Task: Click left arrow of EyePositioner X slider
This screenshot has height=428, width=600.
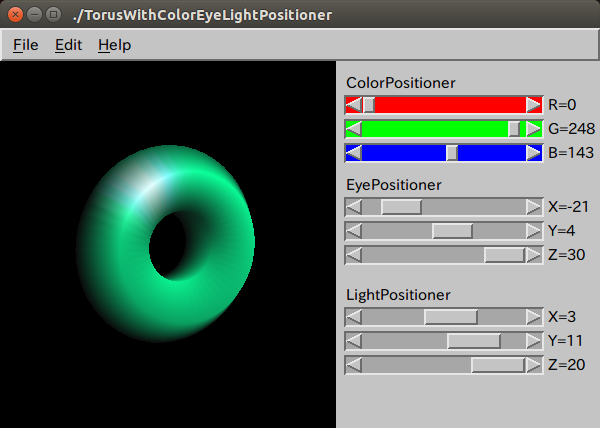Action: point(354,207)
